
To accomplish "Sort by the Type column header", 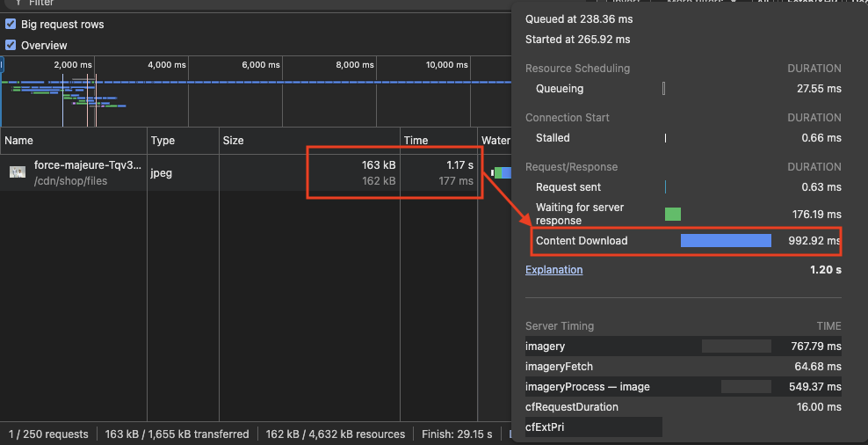I will [x=184, y=141].
